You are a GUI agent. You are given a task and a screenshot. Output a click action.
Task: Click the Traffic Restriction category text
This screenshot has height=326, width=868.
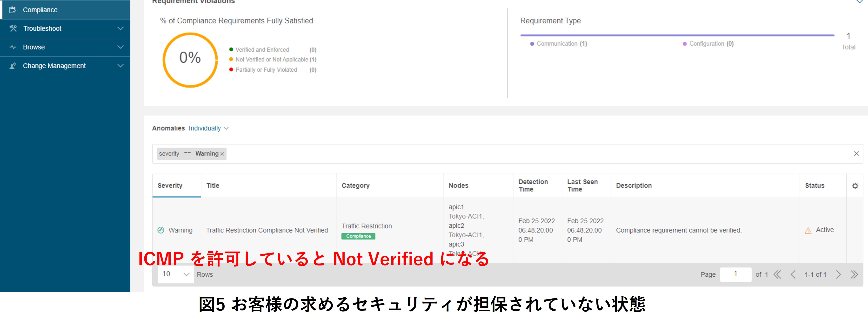point(367,226)
